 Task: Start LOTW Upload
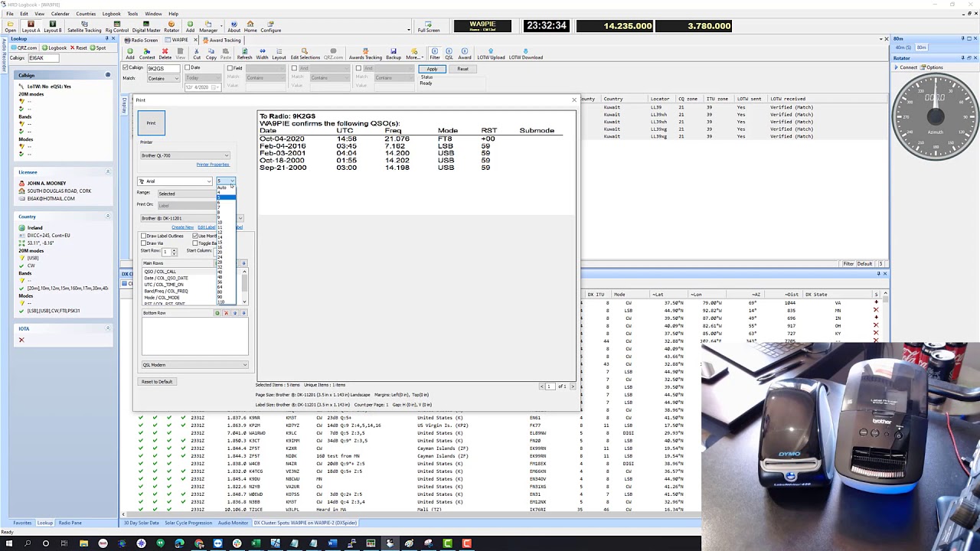point(491,54)
